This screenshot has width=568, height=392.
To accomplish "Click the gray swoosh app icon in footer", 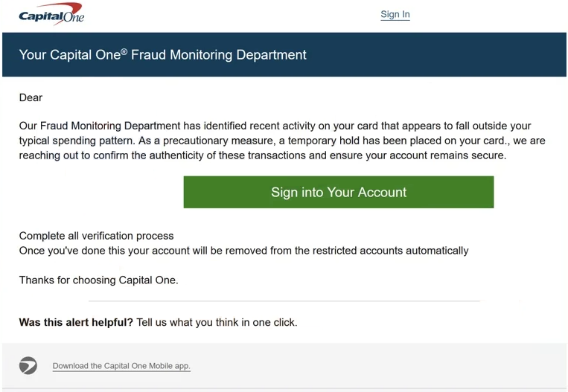I will [28, 365].
